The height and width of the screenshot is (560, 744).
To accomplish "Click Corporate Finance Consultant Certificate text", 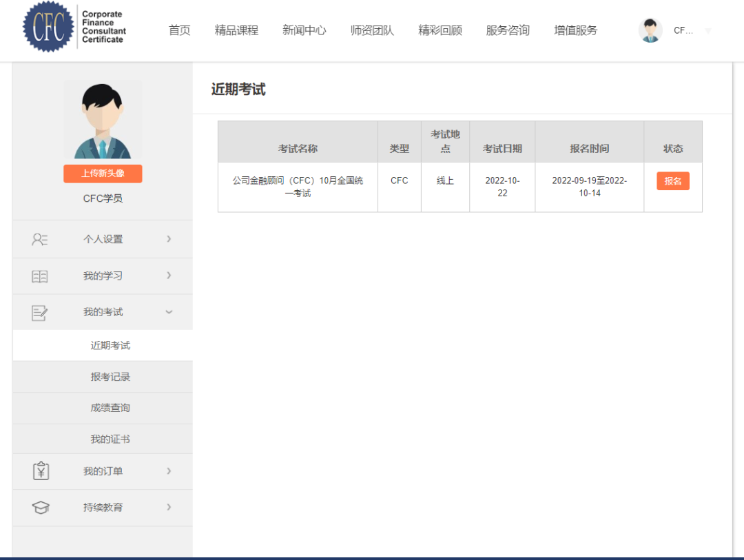I will 104,27.
